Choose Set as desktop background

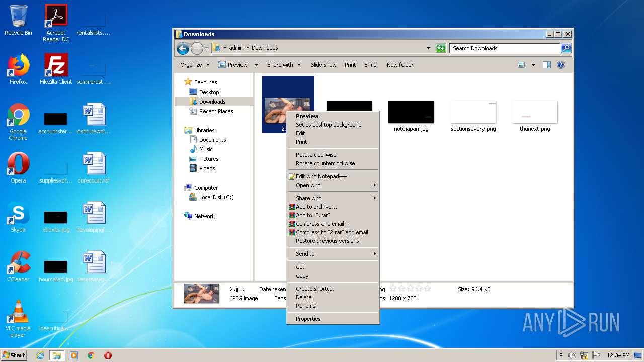[333, 125]
